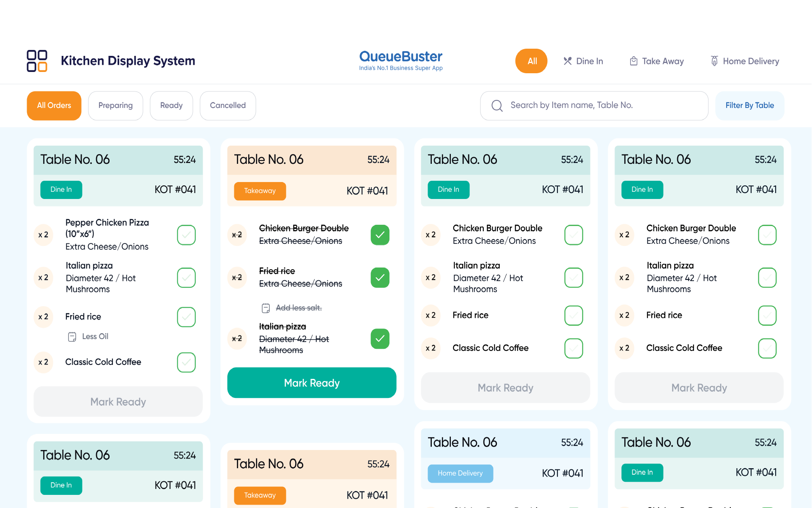Select the Dine In filter label
The height and width of the screenshot is (508, 812).
590,61
